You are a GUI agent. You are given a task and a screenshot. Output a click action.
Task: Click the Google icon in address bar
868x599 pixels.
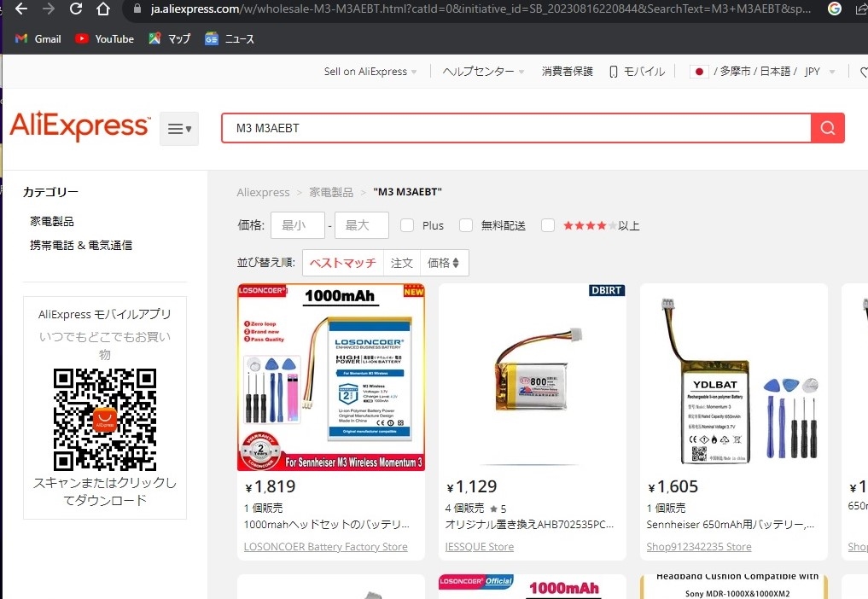pyautogui.click(x=834, y=9)
